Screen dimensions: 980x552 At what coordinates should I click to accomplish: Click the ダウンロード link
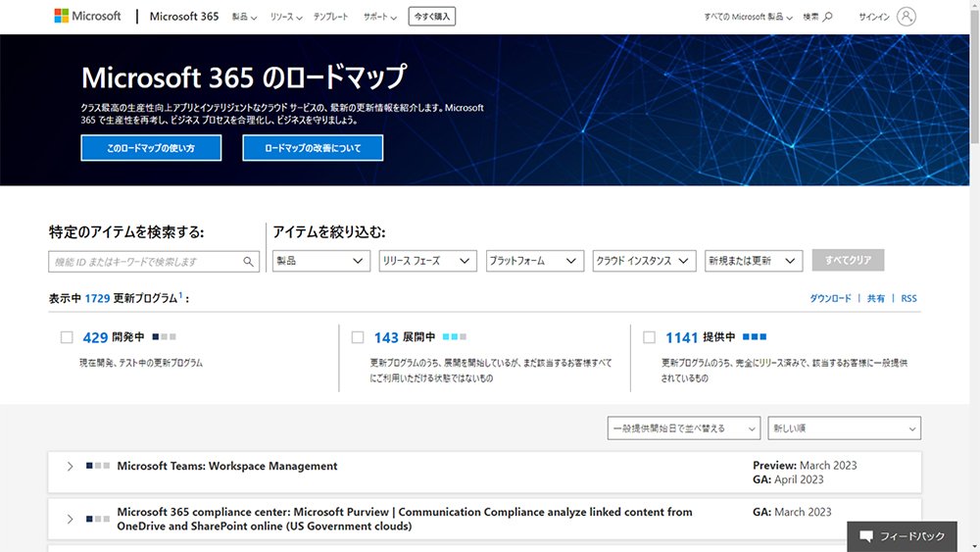coord(831,298)
